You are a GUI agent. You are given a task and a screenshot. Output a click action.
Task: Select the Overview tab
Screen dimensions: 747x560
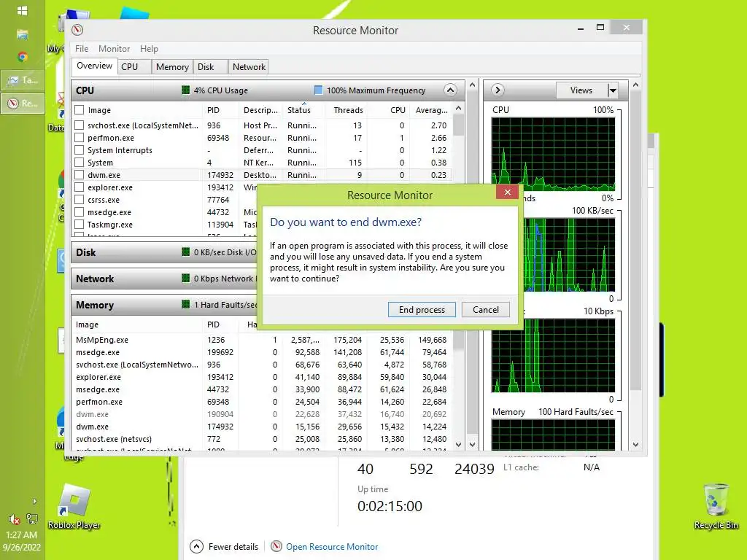(94, 66)
